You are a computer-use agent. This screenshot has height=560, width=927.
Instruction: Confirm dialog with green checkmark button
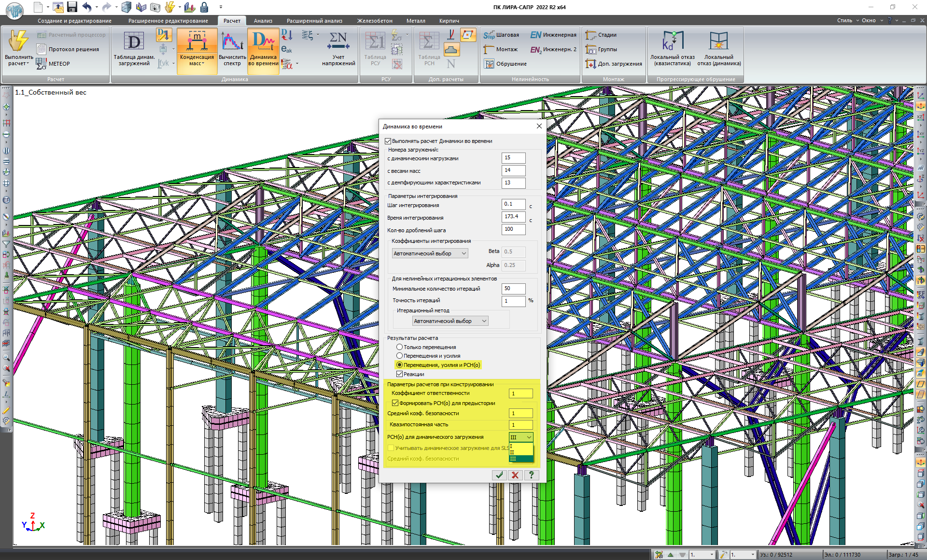(499, 475)
